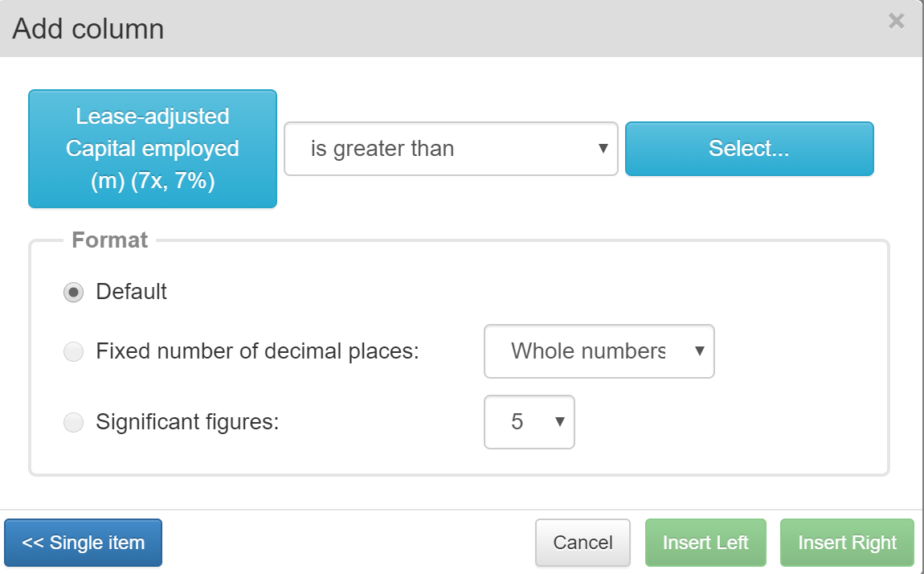Go back using the << Single item button
Viewport: 924px width, 574px height.
pyautogui.click(x=83, y=543)
